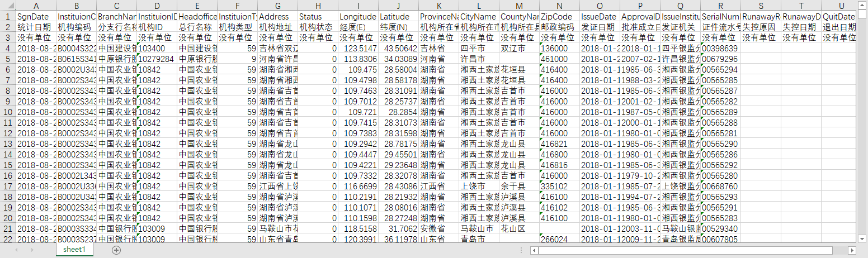Click the 经度(E) cell

point(358,27)
